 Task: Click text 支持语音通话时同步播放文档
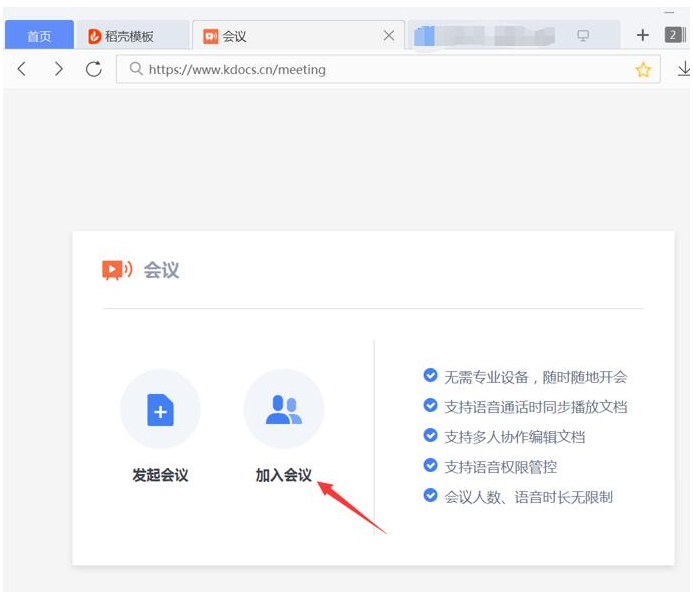[x=536, y=407]
